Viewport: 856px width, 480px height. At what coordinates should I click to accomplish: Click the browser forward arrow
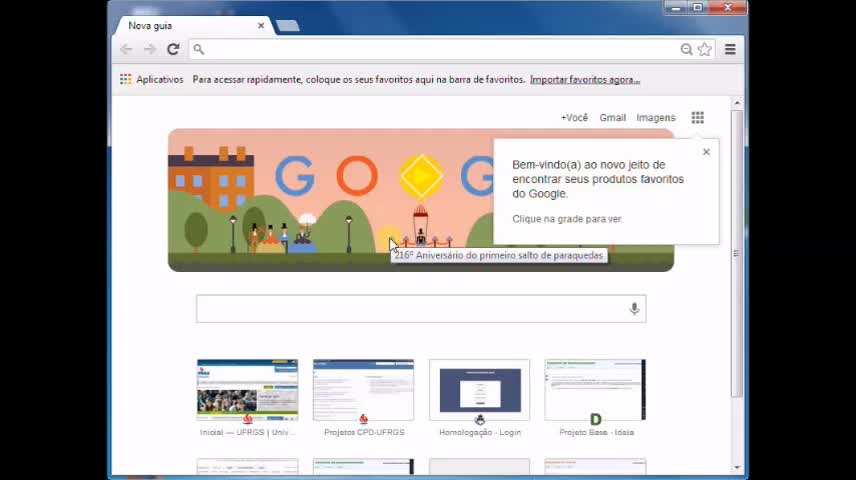(x=150, y=49)
